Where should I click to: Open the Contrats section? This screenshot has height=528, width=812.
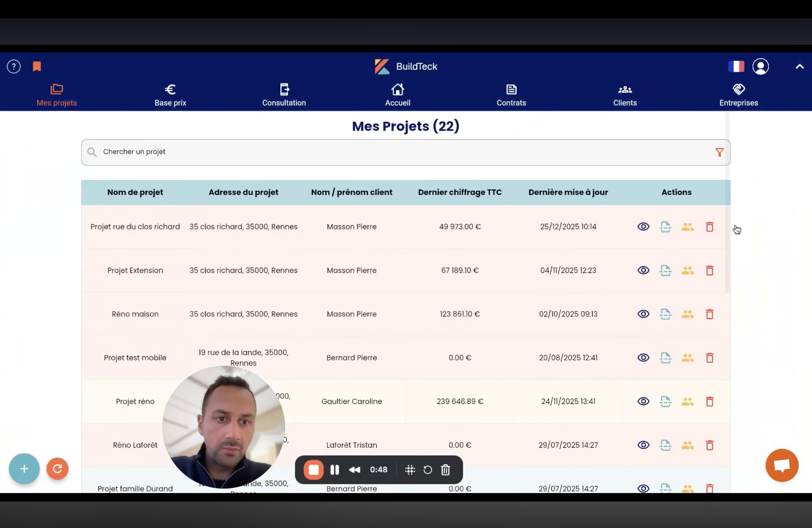pos(511,96)
